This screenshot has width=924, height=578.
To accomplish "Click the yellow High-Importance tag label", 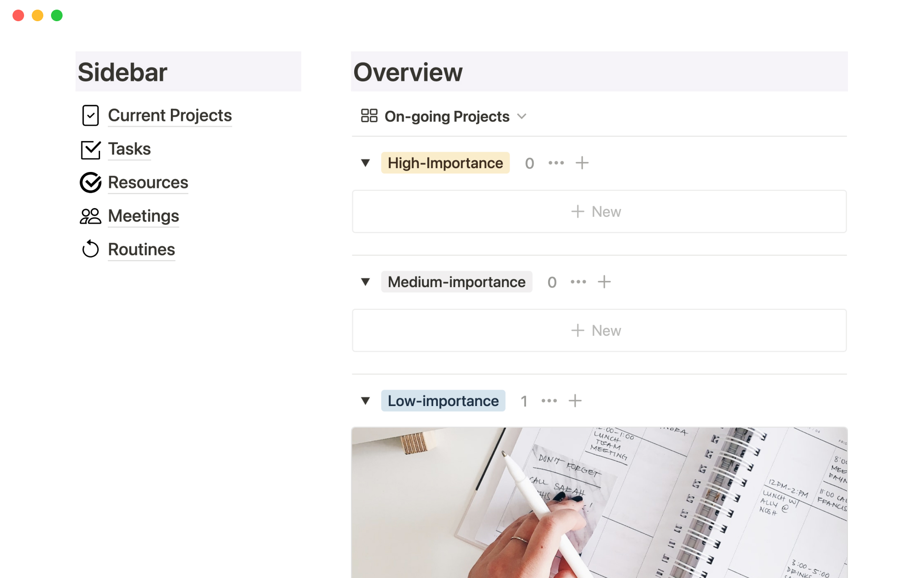I will coord(445,163).
